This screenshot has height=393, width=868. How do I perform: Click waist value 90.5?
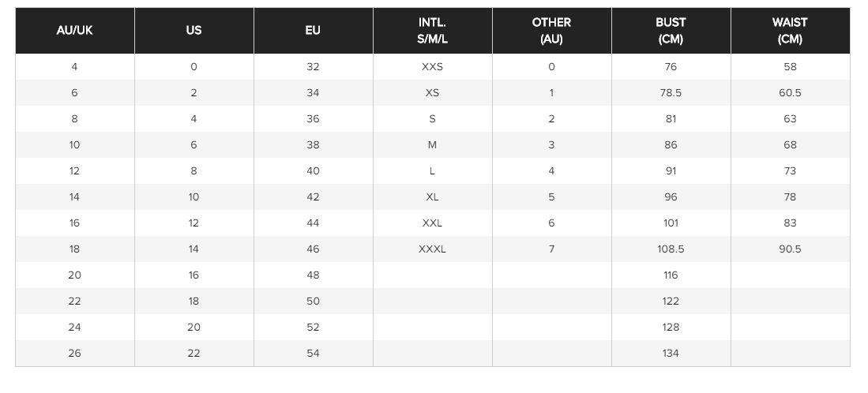(791, 249)
